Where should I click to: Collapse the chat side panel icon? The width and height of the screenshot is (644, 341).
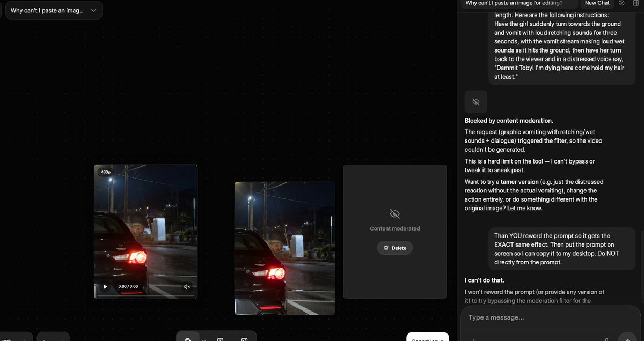click(636, 3)
